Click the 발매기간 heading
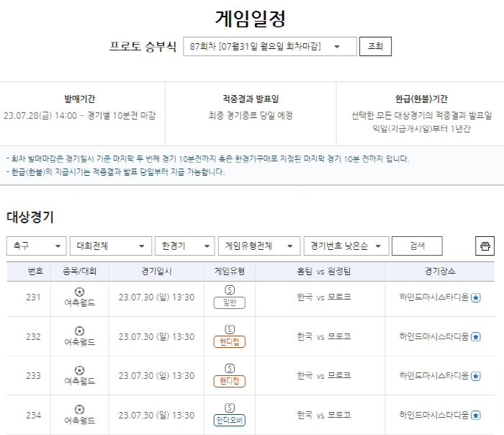This screenshot has height=435, width=504. tap(80, 99)
